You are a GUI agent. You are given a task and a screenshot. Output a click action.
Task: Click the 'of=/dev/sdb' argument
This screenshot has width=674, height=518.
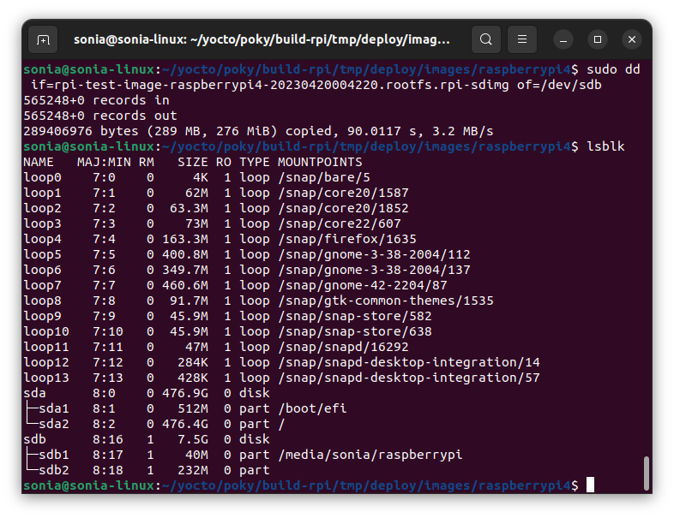tap(559, 85)
